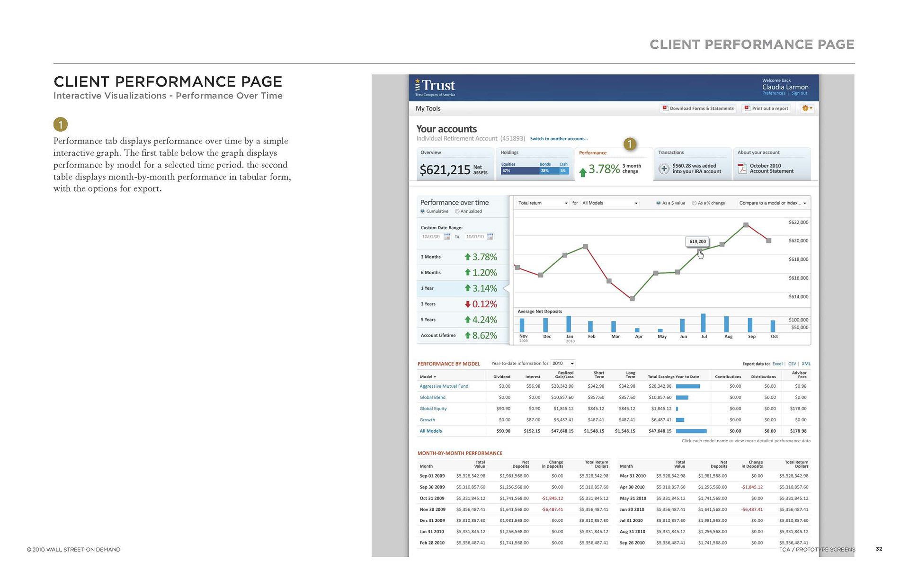Export data as XML
This screenshot has width=909, height=588.
(x=806, y=364)
